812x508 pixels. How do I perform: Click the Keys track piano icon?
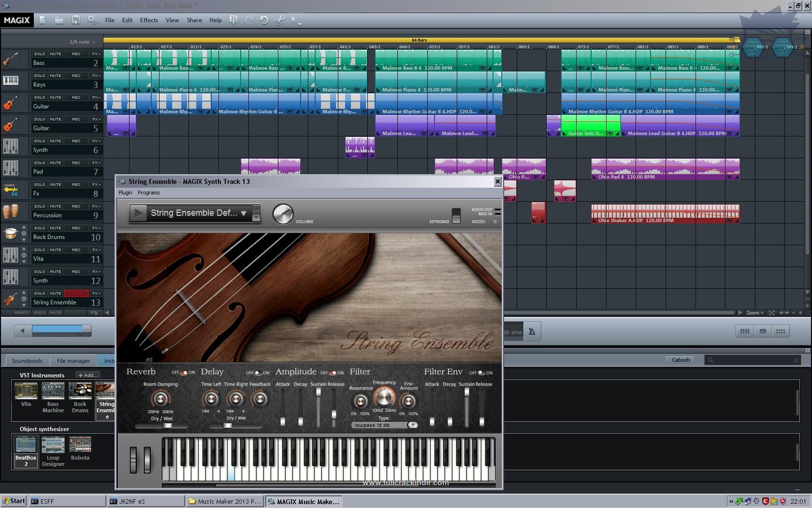[x=11, y=81]
